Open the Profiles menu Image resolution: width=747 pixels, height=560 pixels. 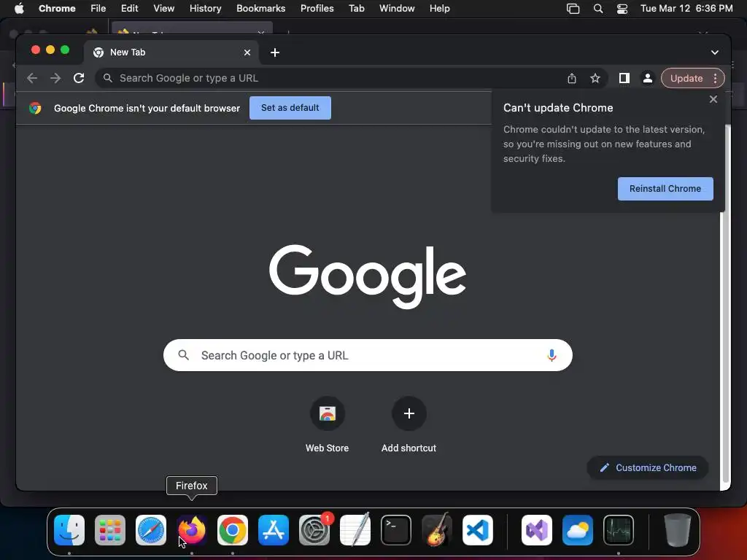click(317, 8)
